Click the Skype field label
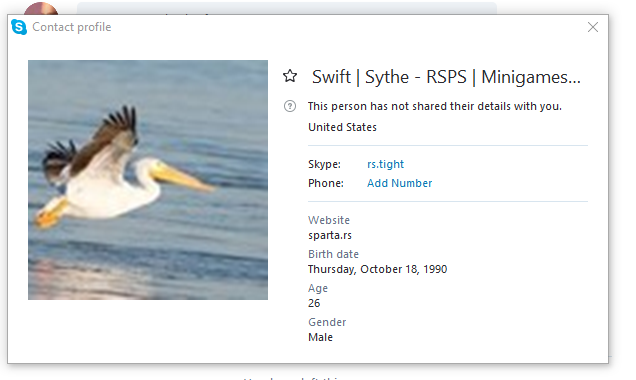 [x=324, y=164]
